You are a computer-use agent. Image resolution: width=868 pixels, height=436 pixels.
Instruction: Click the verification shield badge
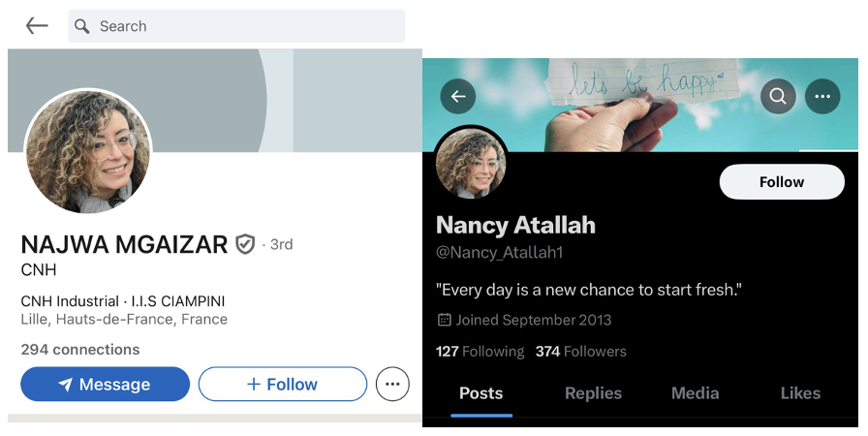coord(245,244)
